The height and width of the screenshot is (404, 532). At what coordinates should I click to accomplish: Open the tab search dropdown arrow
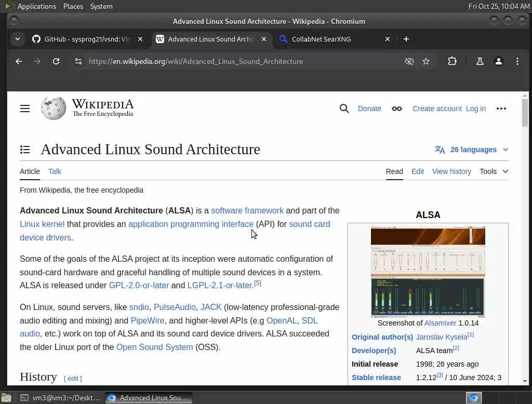click(x=18, y=39)
